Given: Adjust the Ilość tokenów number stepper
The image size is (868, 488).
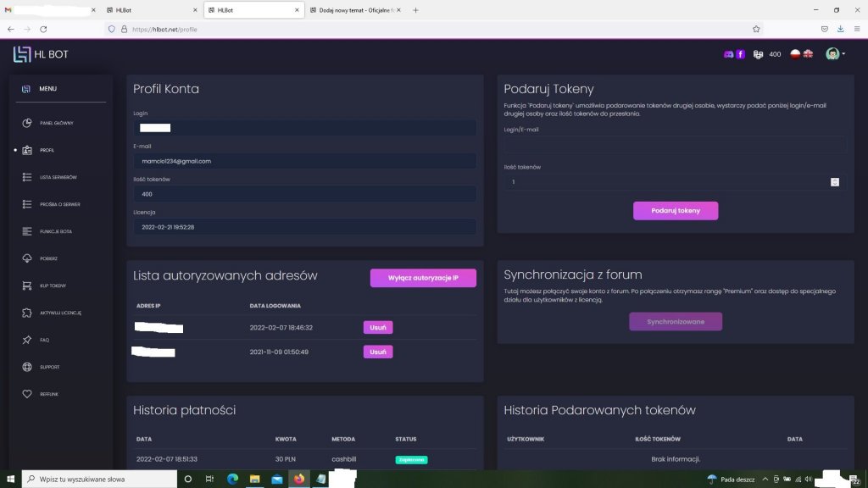Looking at the screenshot, I should [835, 181].
